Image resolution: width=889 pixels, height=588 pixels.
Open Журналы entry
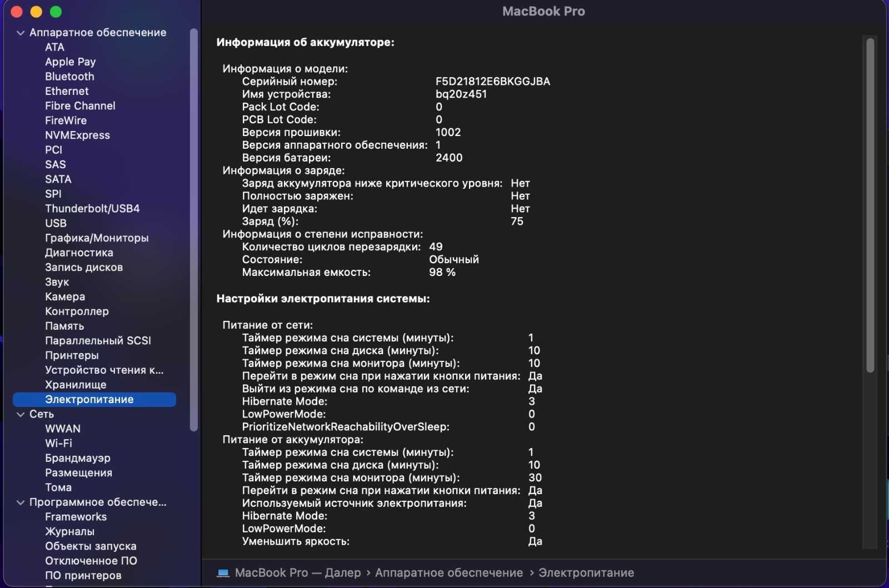tap(69, 532)
